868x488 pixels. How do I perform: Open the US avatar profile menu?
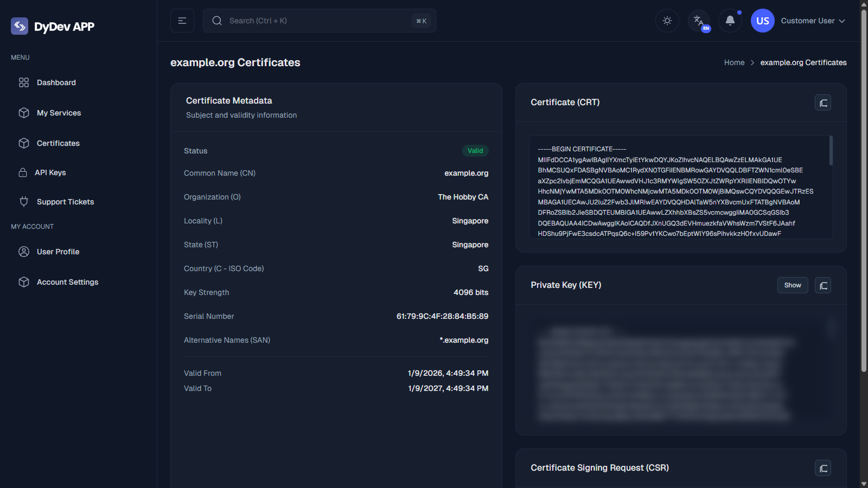pos(762,21)
